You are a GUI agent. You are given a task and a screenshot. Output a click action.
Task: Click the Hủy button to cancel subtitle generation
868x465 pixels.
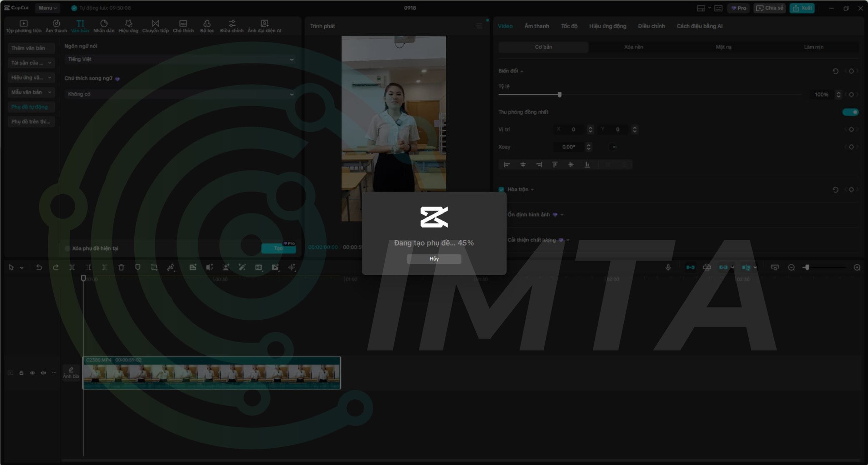click(x=433, y=259)
